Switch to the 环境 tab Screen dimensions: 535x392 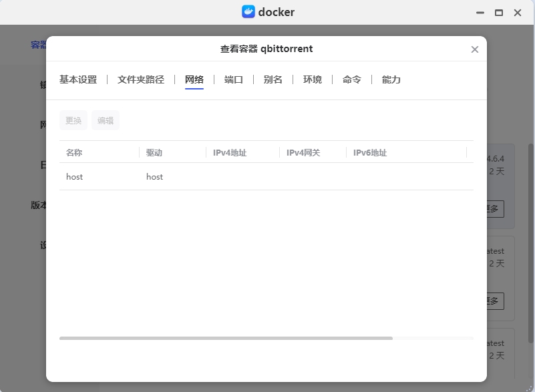(313, 79)
